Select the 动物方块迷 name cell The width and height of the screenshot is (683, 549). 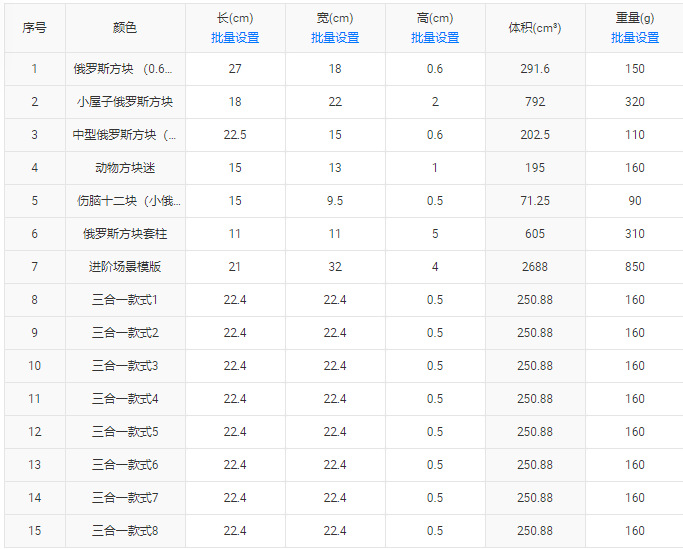click(125, 168)
